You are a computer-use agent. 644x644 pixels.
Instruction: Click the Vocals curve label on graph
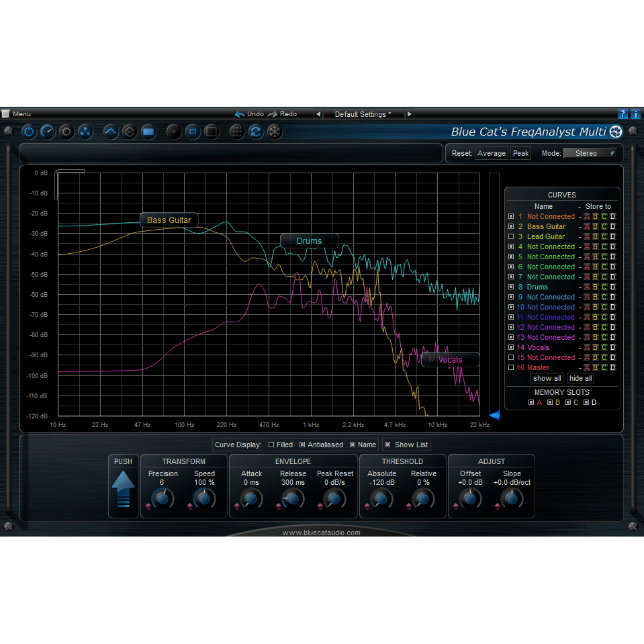pyautogui.click(x=450, y=360)
